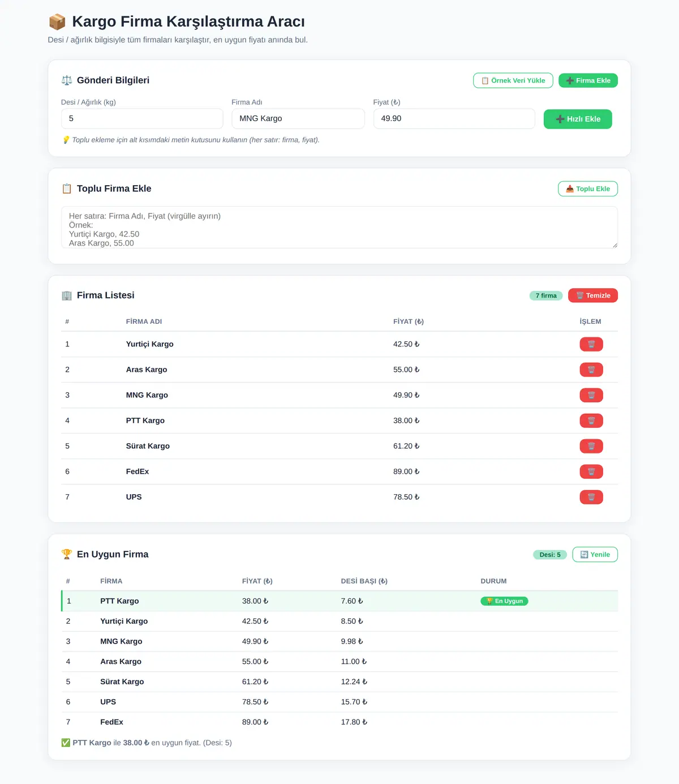Image resolution: width=679 pixels, height=784 pixels.
Task: Click the 'En Uygun Firma' section title
Action: [113, 554]
